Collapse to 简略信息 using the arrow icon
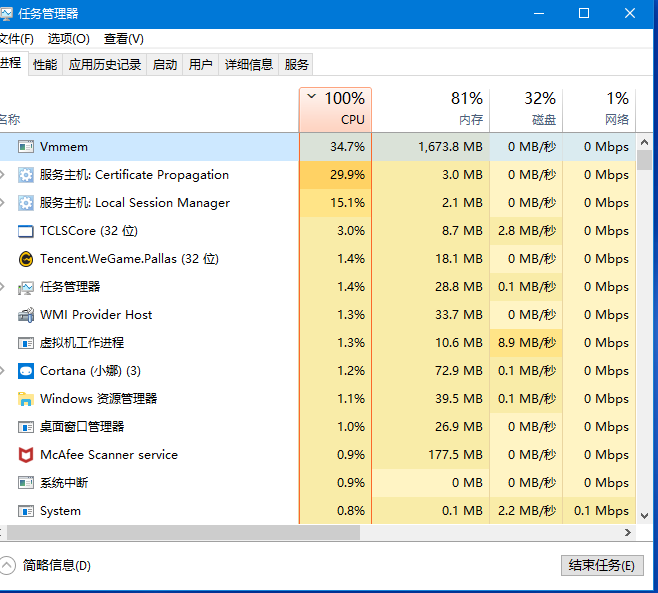The width and height of the screenshot is (658, 593). [7, 565]
